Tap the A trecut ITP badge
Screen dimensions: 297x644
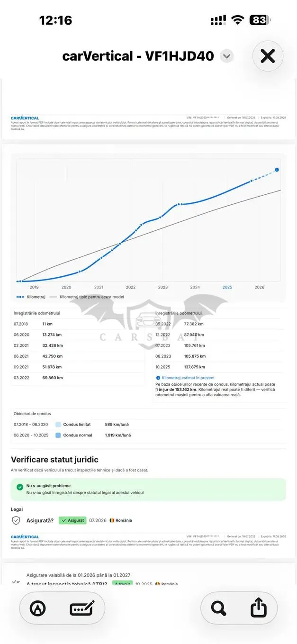[x=122, y=584]
